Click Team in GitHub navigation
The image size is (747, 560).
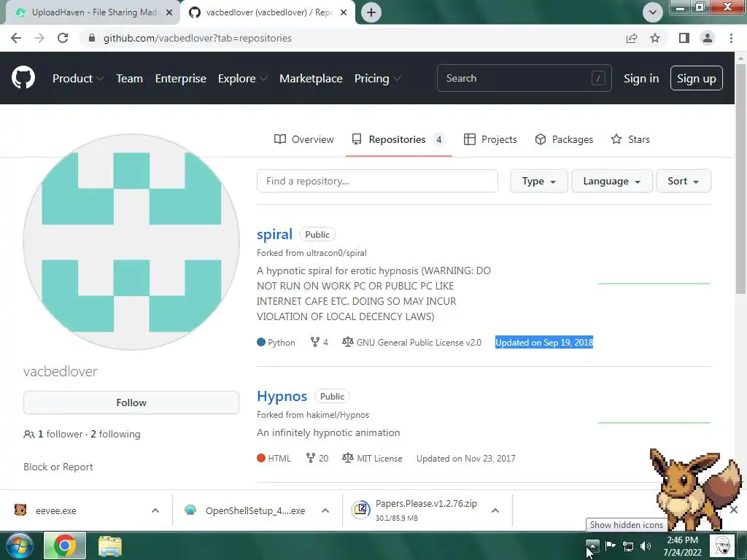130,79
